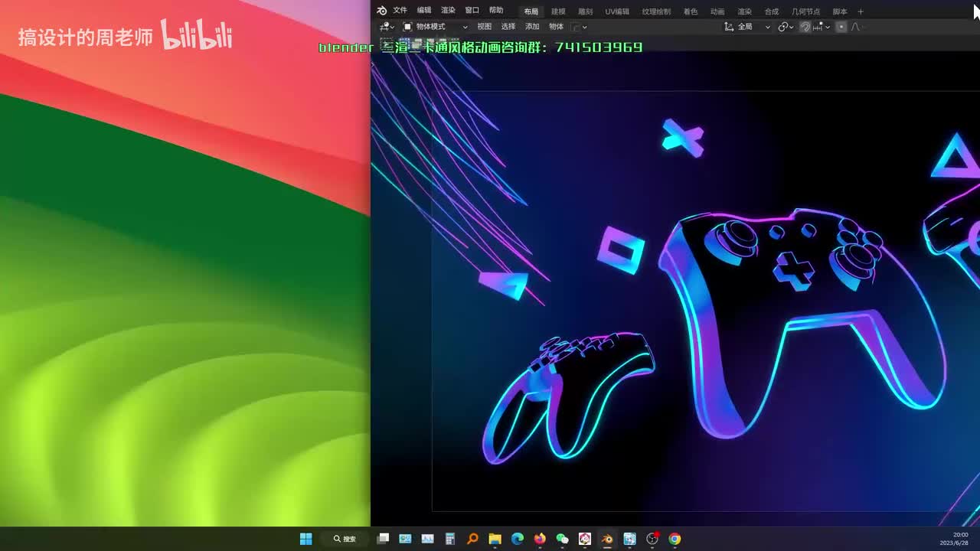This screenshot has height=551, width=980.
Task: Launch Microsoft Edge from the taskbar
Action: pos(518,539)
